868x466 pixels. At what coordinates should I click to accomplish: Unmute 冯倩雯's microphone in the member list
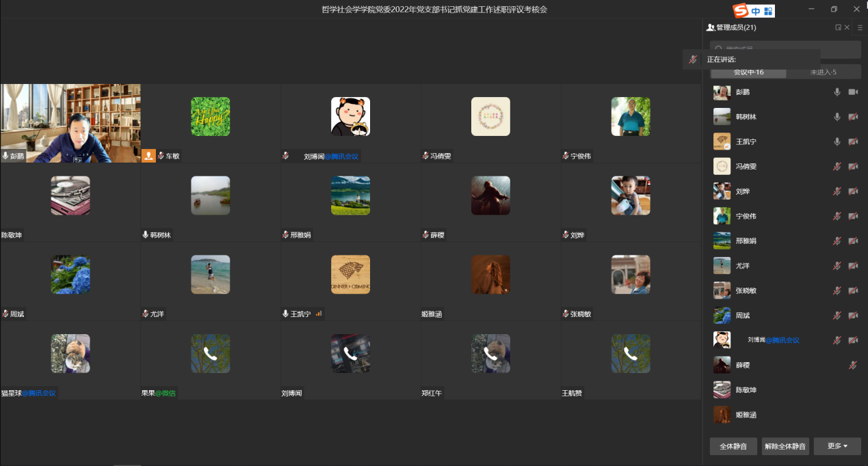click(837, 166)
